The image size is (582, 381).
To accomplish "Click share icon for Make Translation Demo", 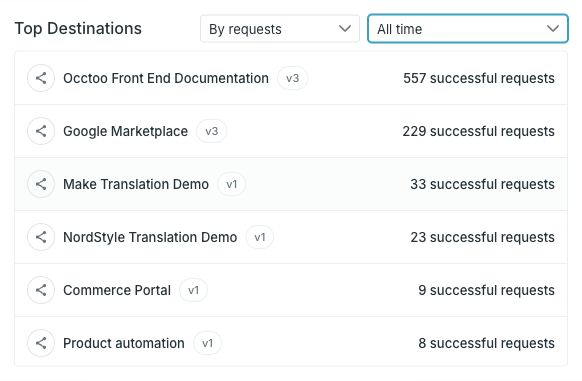I will click(41, 184).
